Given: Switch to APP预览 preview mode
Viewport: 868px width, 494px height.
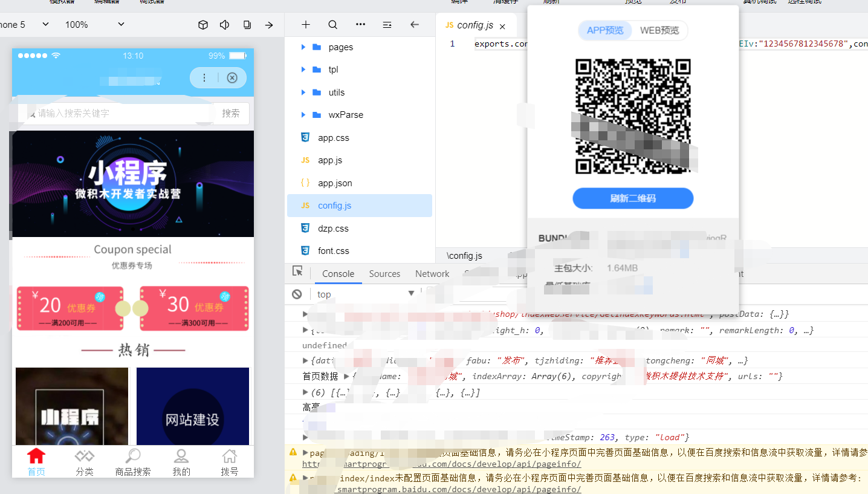Looking at the screenshot, I should (x=605, y=30).
